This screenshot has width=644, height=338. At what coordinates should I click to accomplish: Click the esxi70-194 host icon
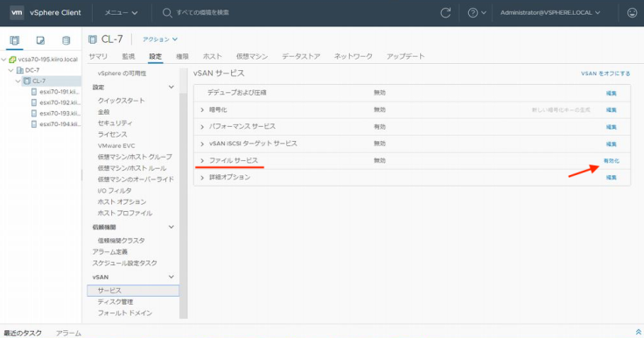[34, 123]
